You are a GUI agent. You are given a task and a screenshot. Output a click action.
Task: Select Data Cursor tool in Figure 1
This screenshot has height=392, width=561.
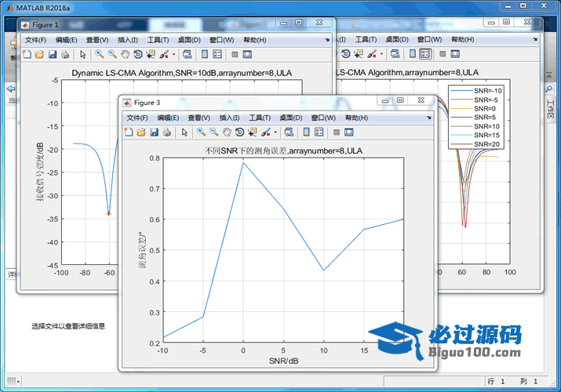click(151, 54)
